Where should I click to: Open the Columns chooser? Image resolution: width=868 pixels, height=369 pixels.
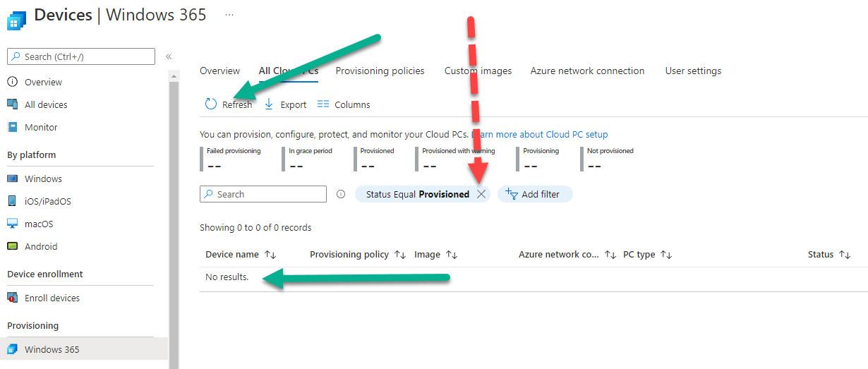point(344,104)
